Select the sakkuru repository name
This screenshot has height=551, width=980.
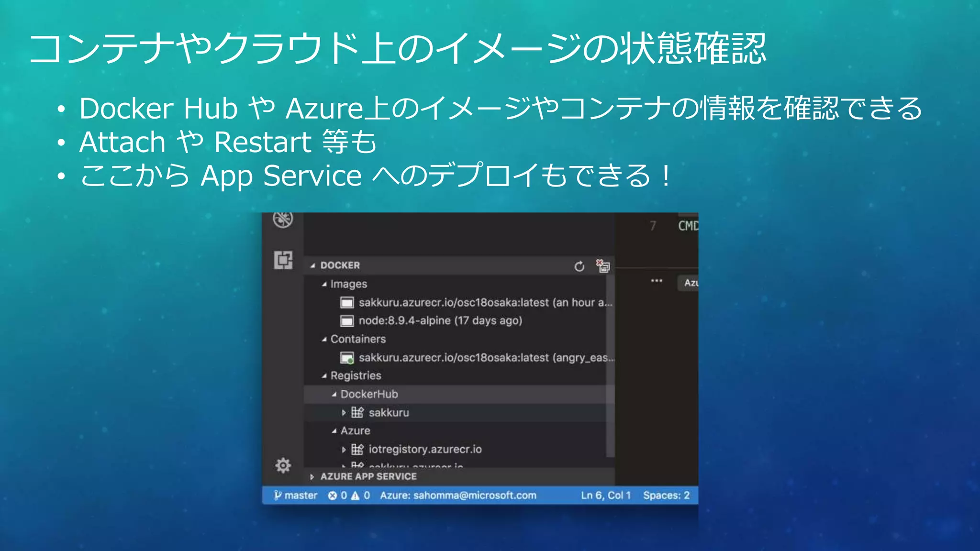pos(389,412)
